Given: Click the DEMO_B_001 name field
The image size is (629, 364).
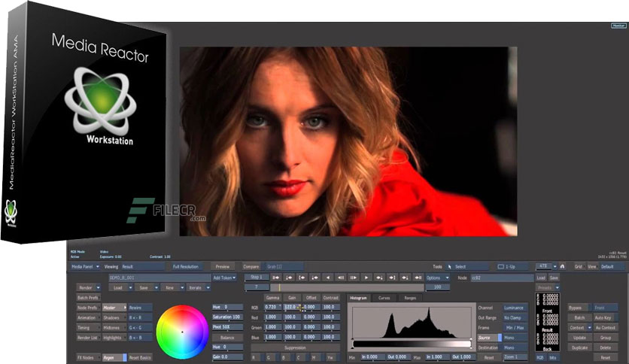Looking at the screenshot, I should coord(160,278).
